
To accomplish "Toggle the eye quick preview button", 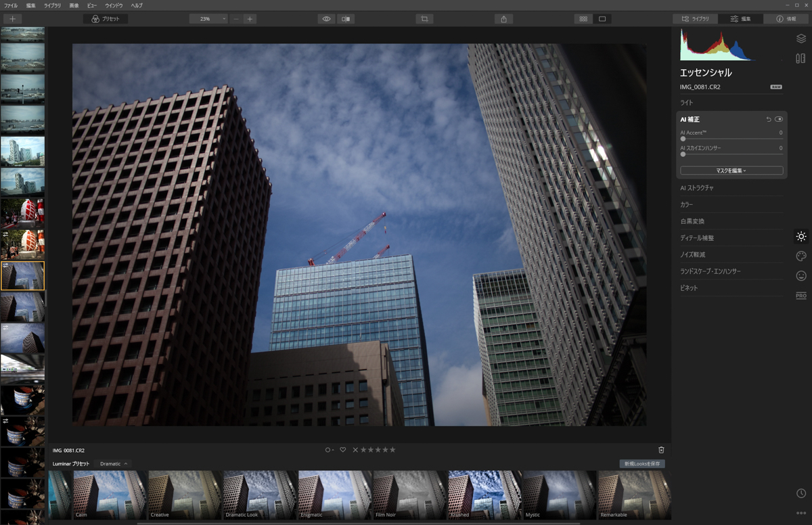I will click(326, 19).
